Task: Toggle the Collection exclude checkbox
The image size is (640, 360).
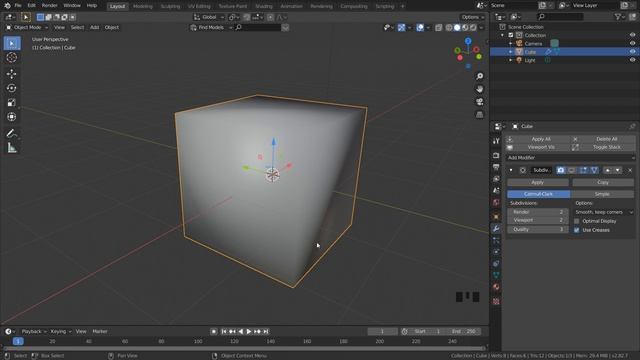Action: (511, 36)
